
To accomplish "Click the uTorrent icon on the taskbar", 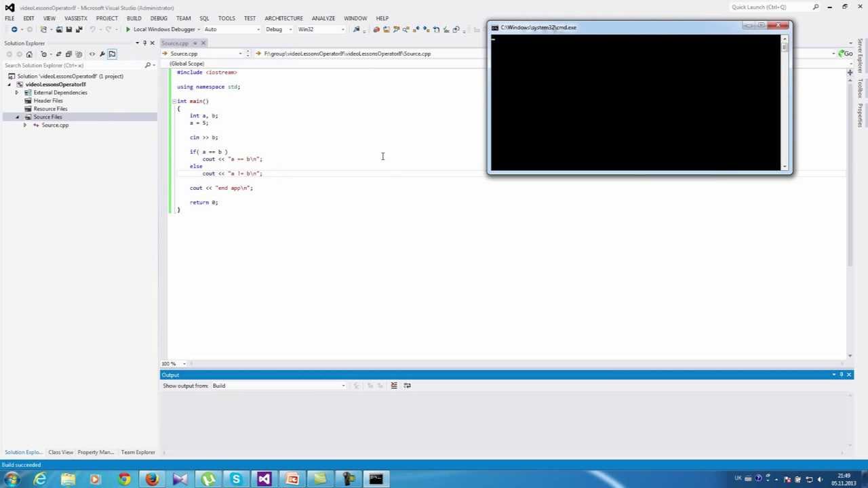I will click(208, 479).
